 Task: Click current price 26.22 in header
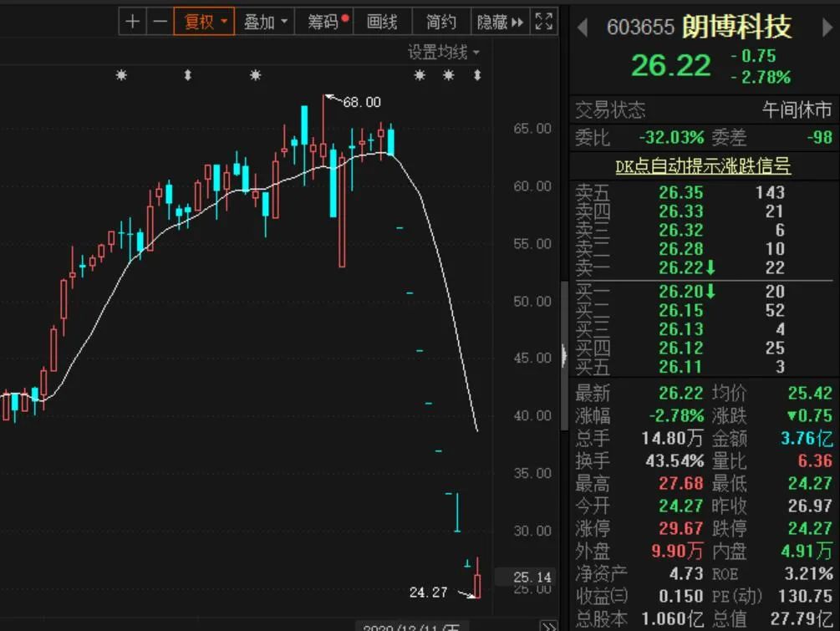coord(670,66)
